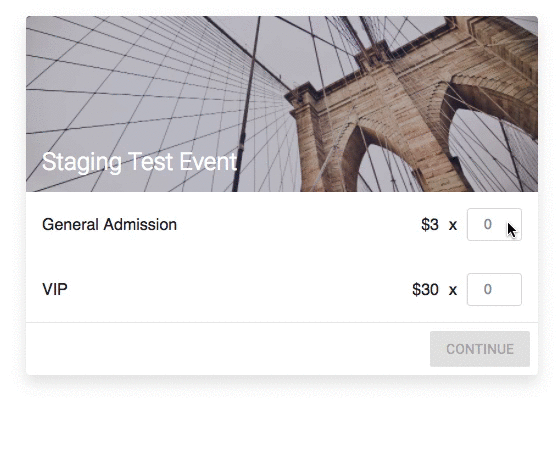Click the General Admission quantity field
560x468 pixels.
coord(494,224)
